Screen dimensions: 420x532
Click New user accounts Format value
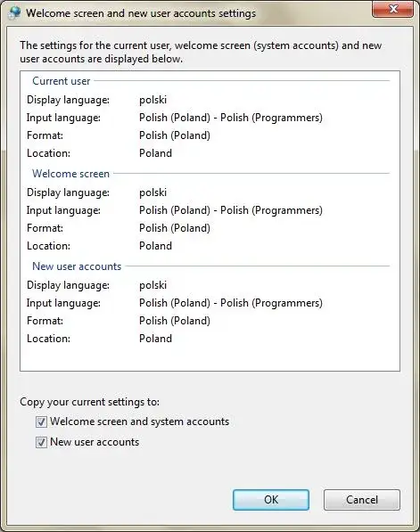175,321
